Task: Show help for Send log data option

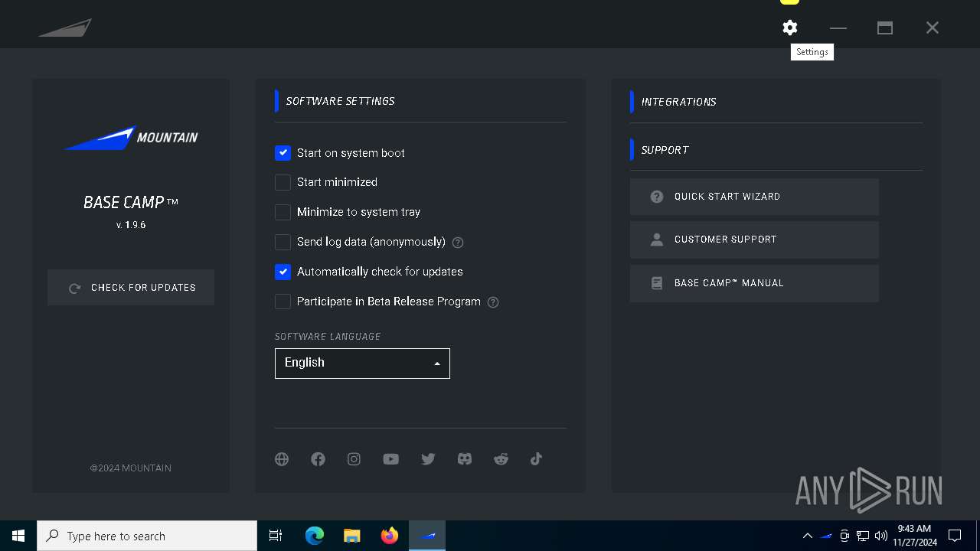Action: pyautogui.click(x=458, y=243)
